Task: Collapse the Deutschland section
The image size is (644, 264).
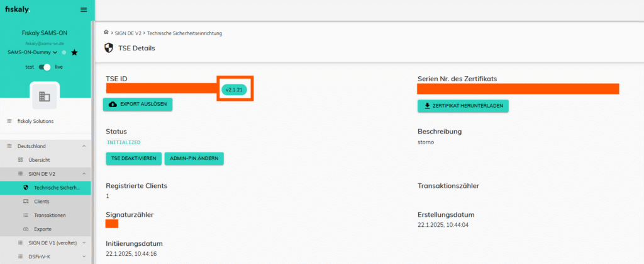Action: [x=84, y=146]
